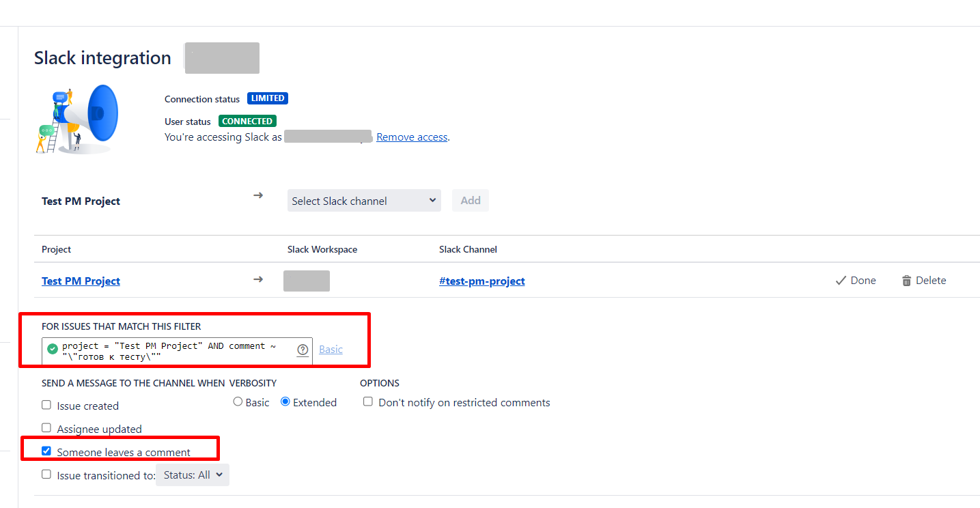Click the LIMITED connection status badge

[x=268, y=98]
